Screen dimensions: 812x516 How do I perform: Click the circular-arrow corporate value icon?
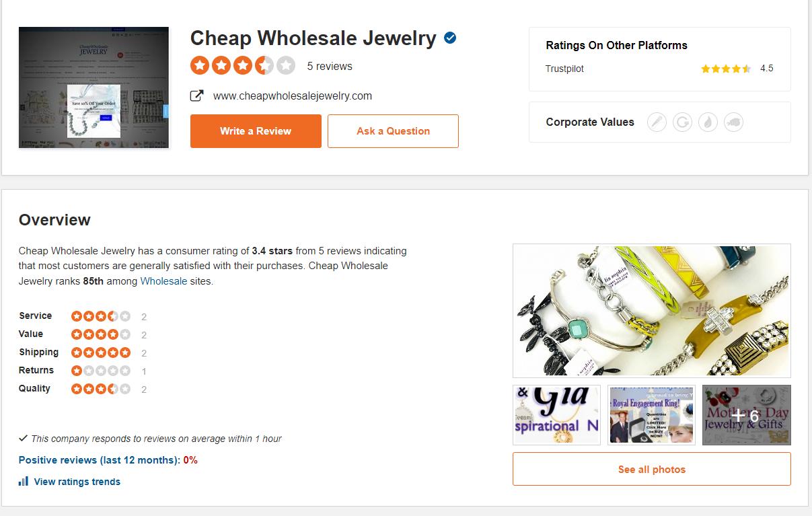(682, 122)
